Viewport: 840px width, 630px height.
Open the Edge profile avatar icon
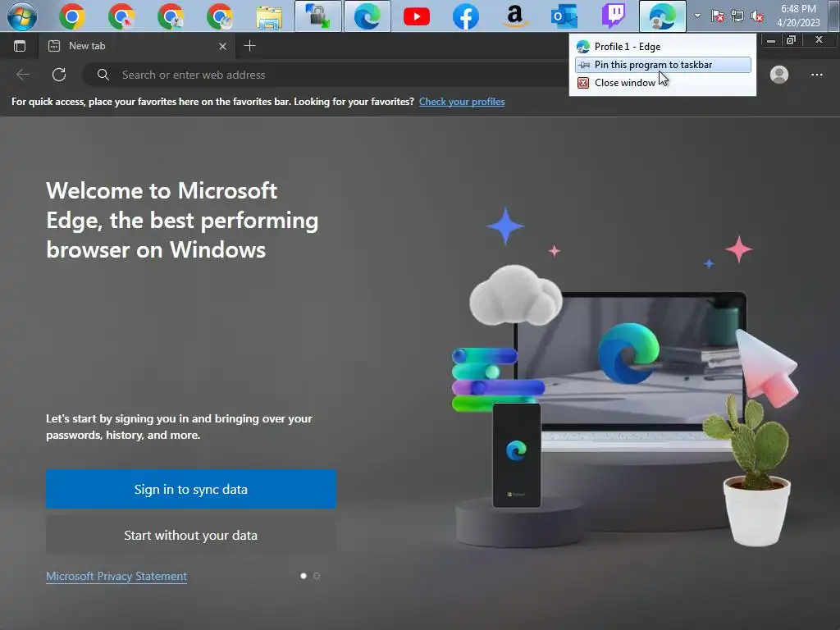click(779, 75)
